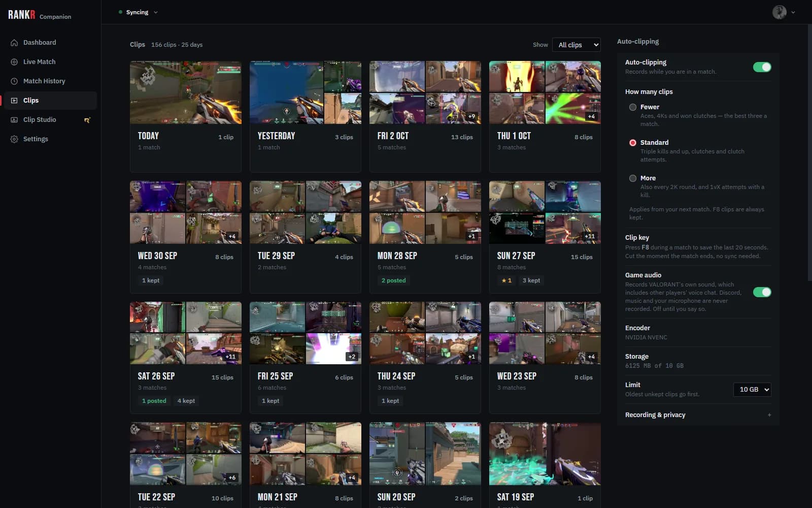The image size is (812, 508).
Task: Open the FRI 2 OCT thumbnail collage
Action: point(425,92)
